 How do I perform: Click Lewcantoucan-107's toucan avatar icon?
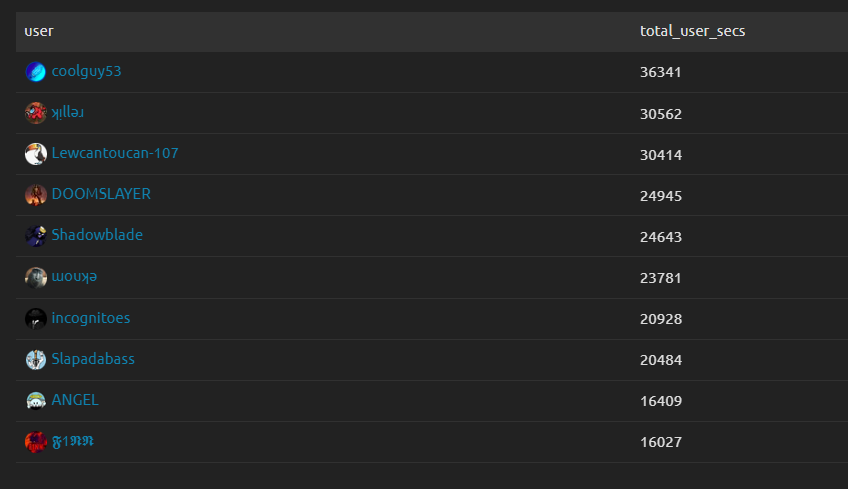point(36,154)
